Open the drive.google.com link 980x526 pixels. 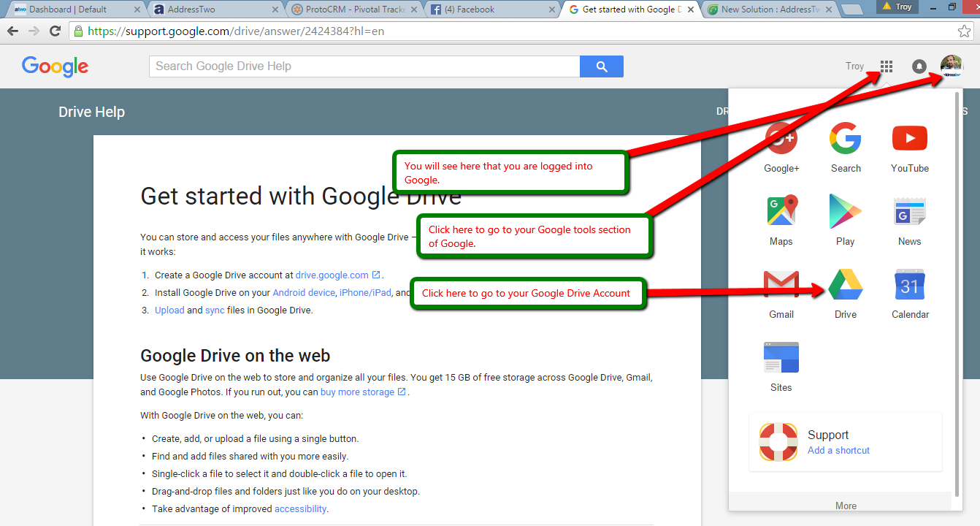pos(338,275)
